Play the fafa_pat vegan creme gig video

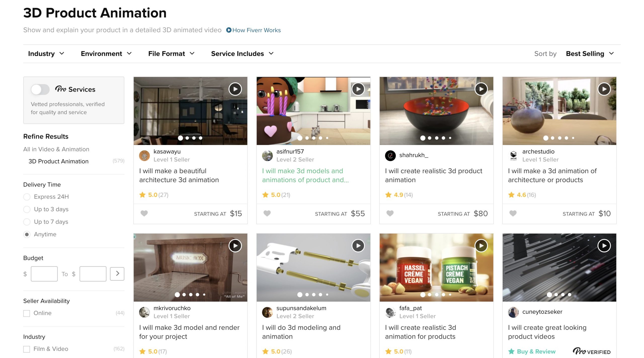point(481,245)
